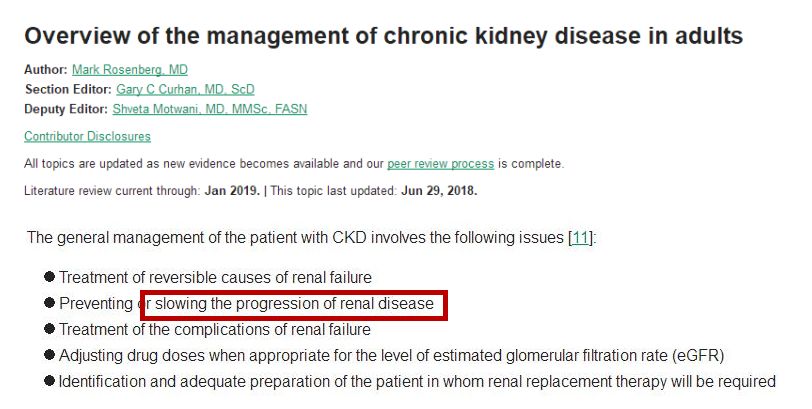Click the bullet before Adjusting drug doses

tap(49, 355)
